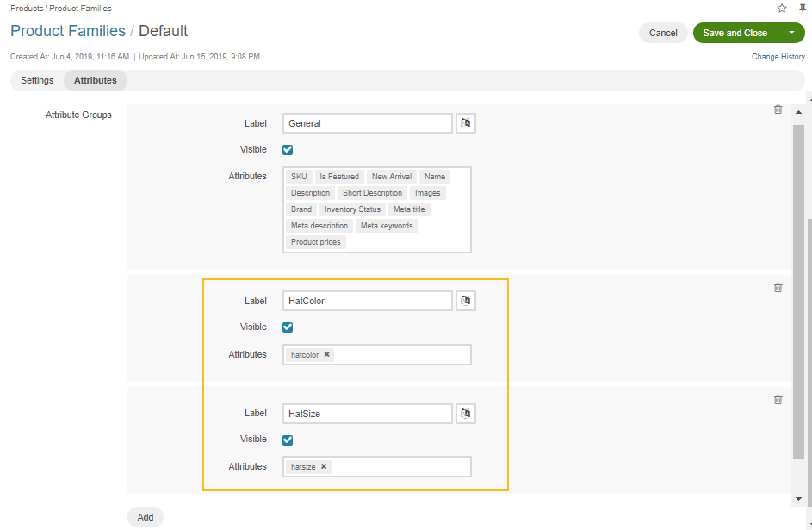Open the Change History link
The width and height of the screenshot is (812, 530).
pos(778,57)
